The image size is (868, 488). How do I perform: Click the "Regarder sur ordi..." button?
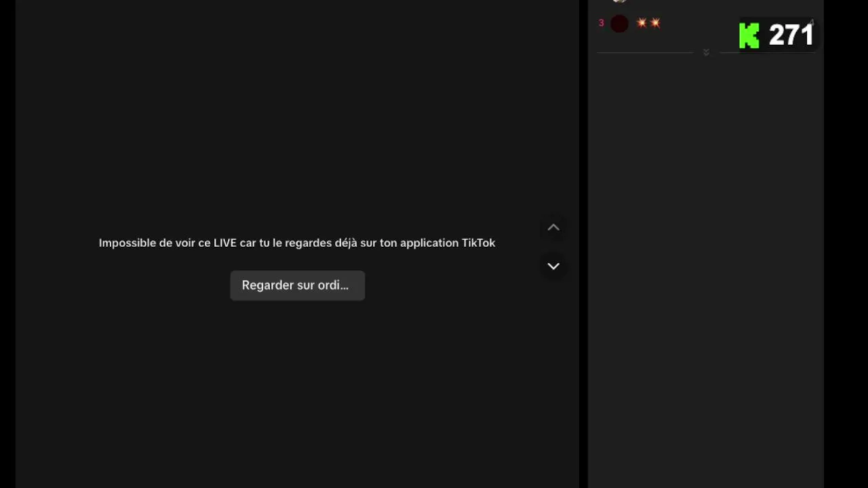point(297,285)
